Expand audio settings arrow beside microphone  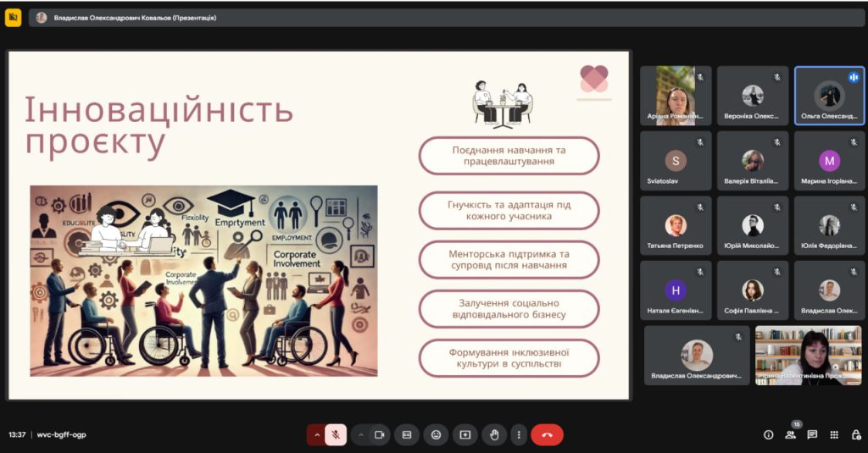coord(317,434)
